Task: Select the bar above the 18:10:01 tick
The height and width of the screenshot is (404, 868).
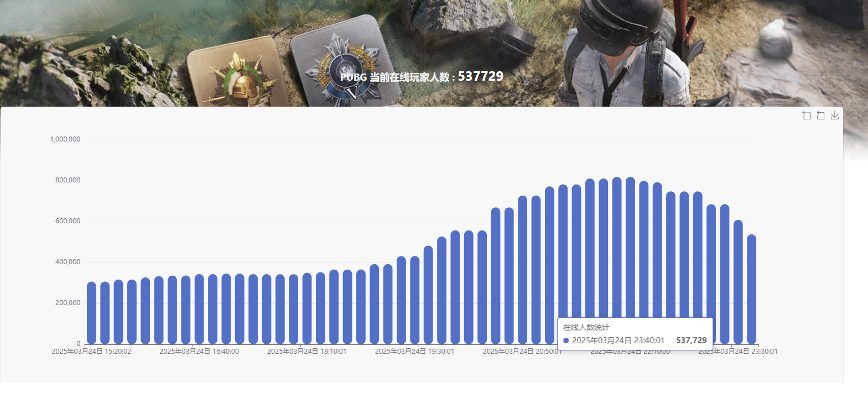Action: coord(307,308)
